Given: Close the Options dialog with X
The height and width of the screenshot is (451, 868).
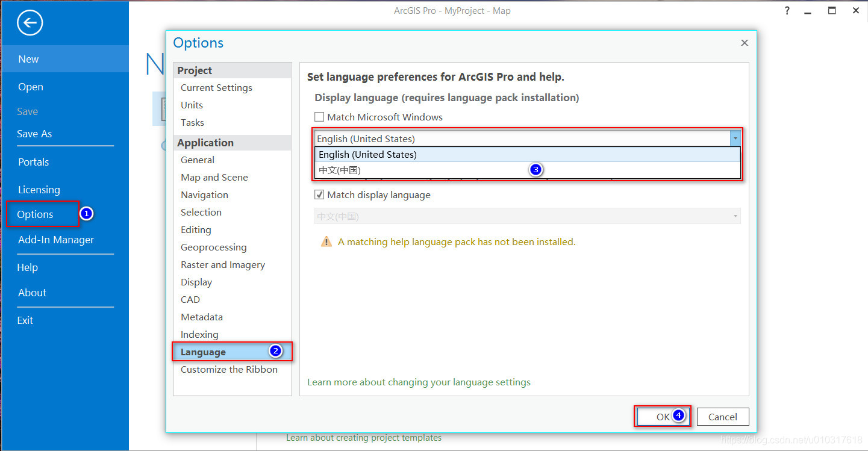Looking at the screenshot, I should (x=745, y=43).
